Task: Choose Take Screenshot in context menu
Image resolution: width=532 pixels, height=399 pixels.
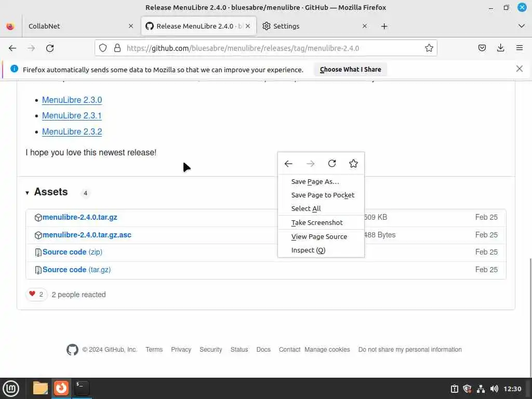Action: point(321,222)
